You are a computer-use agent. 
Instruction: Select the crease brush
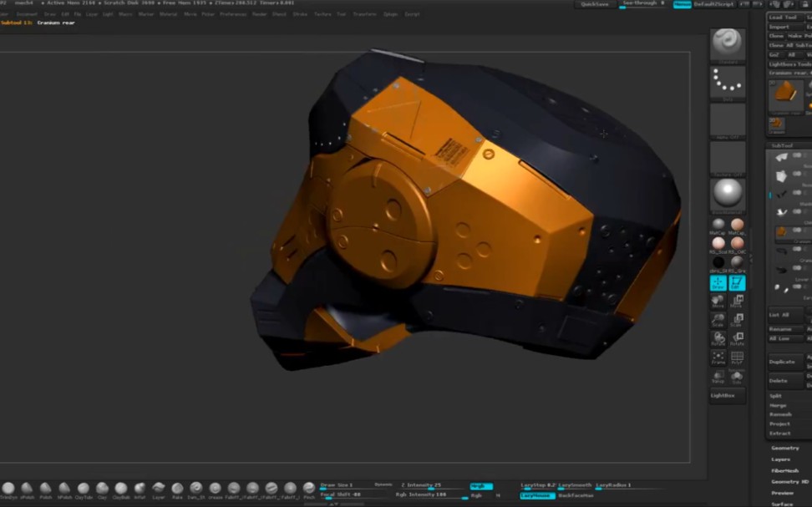click(215, 489)
